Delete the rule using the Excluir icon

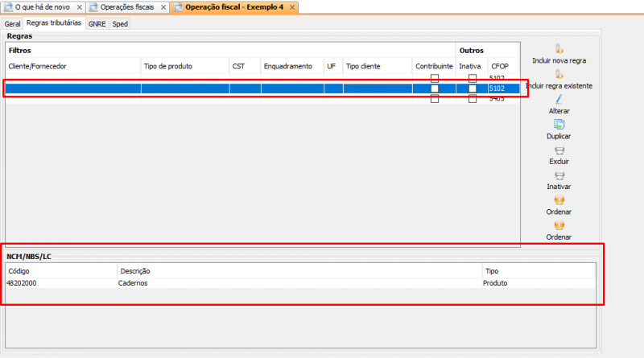click(559, 150)
